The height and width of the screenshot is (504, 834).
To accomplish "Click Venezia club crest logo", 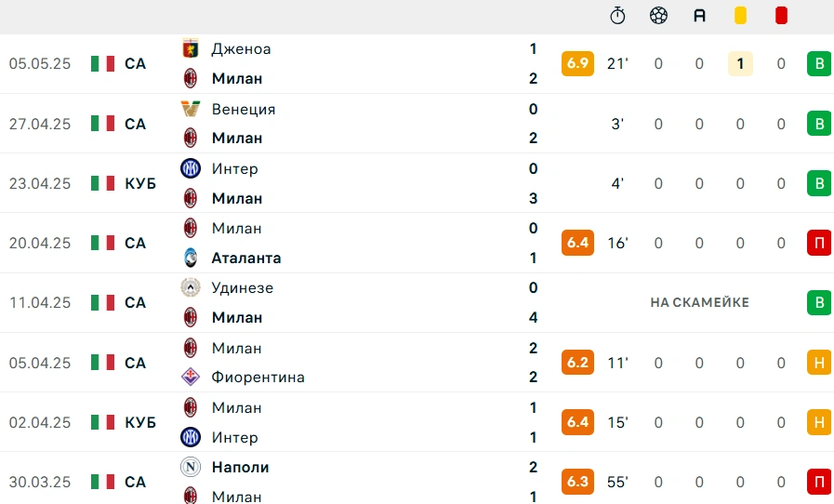I will 191,109.
